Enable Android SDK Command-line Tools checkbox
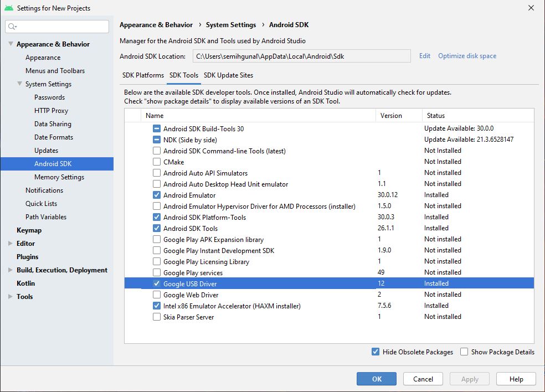 [157, 151]
